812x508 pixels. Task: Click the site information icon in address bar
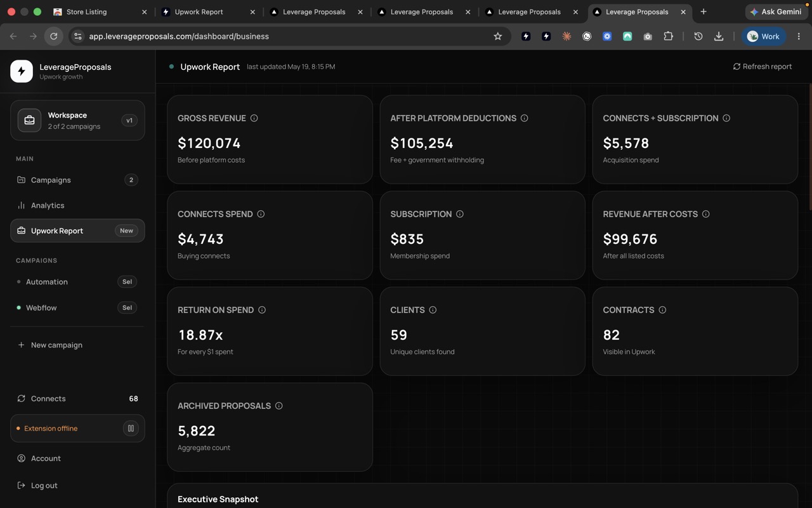click(x=78, y=36)
